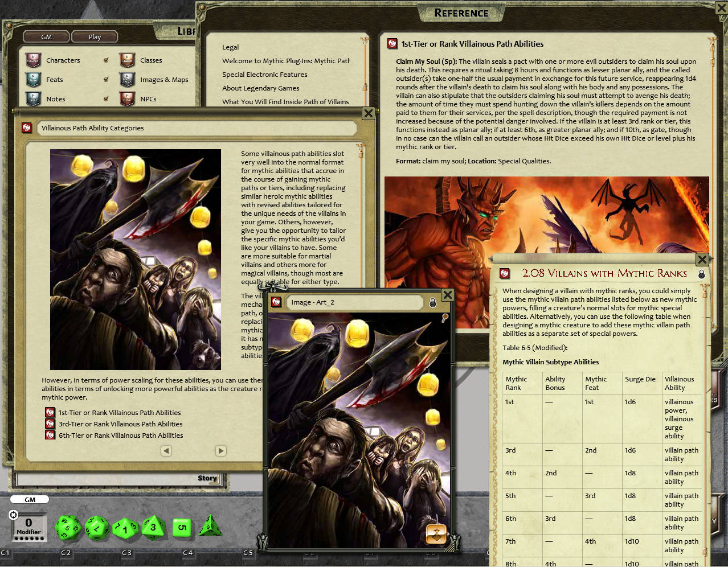Open the NPCs shield icon

coord(126,98)
